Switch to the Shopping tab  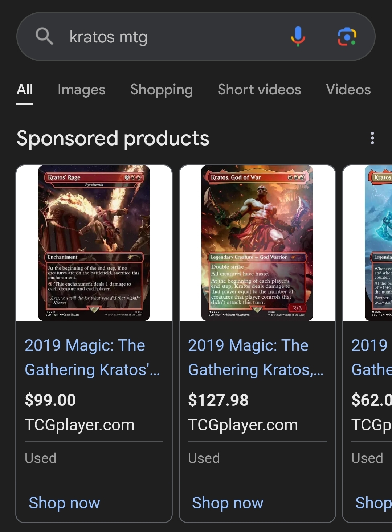[162, 90]
